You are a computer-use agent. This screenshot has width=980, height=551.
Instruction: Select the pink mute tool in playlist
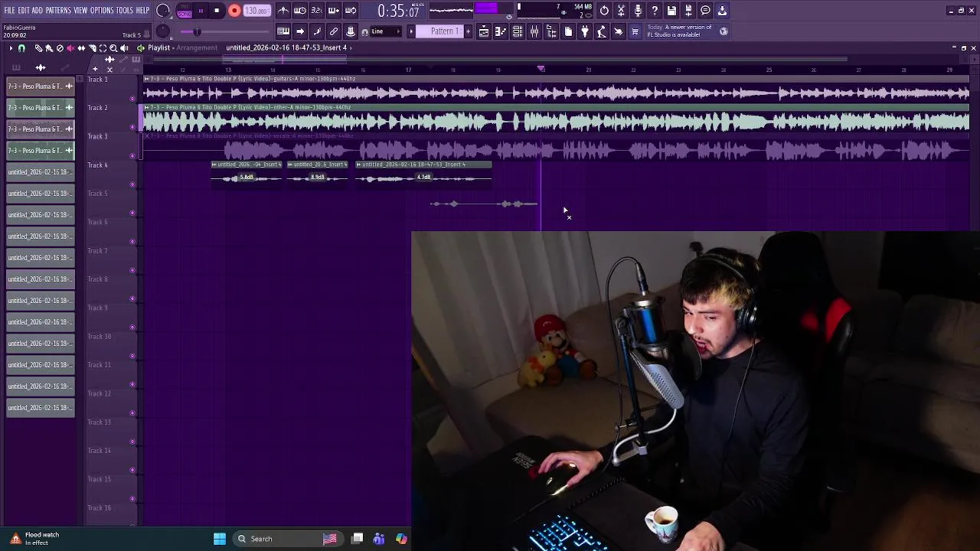[x=70, y=48]
